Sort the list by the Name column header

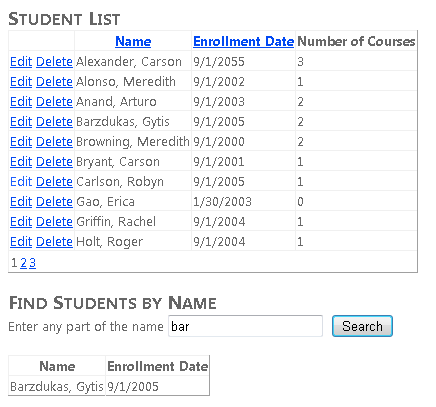(133, 41)
